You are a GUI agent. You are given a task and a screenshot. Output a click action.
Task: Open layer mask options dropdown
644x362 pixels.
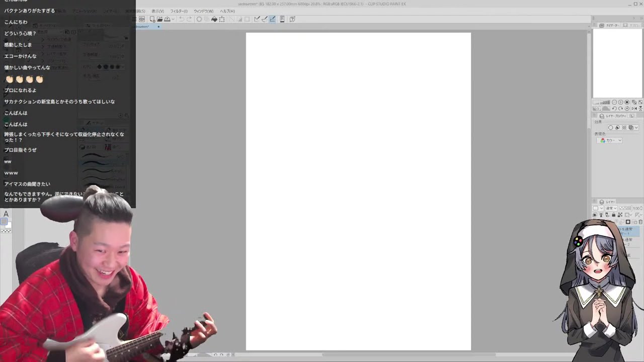click(628, 215)
